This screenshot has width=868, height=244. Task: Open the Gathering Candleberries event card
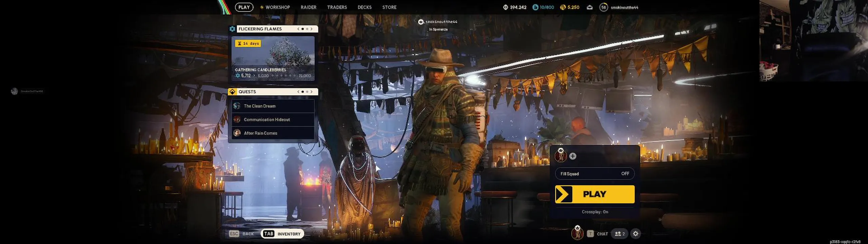[x=273, y=58]
